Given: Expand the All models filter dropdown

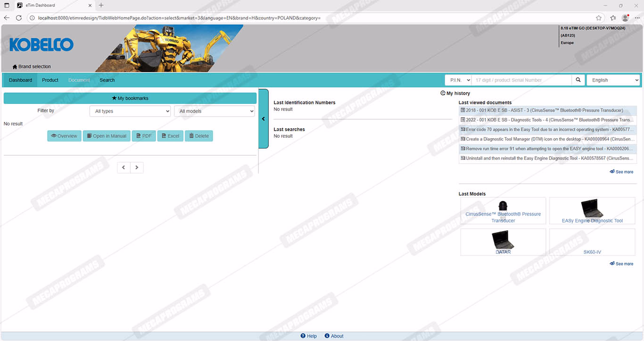Looking at the screenshot, I should (x=215, y=111).
